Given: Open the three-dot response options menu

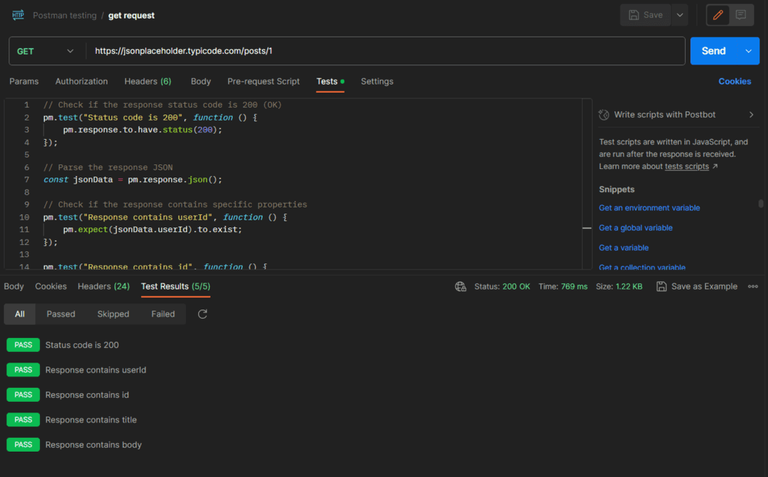Looking at the screenshot, I should coord(753,286).
